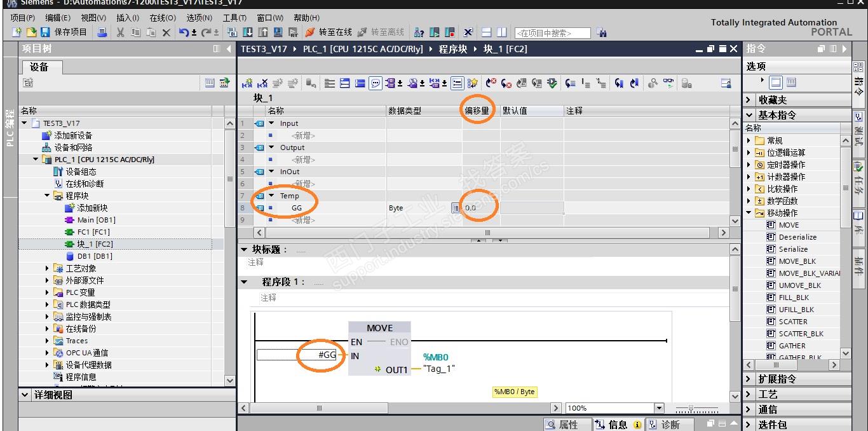Select MOVE_BLK instruction in list
Image resolution: width=868 pixels, height=431 pixels.
[x=797, y=261]
